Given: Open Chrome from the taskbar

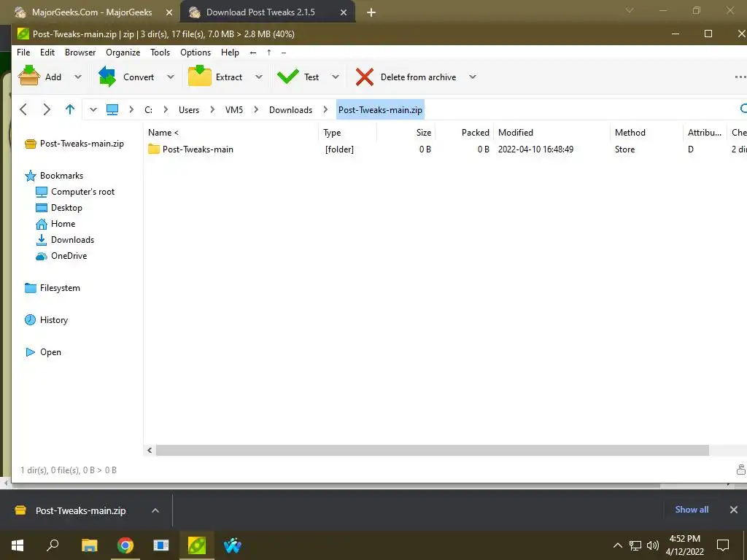Looking at the screenshot, I should pos(125,545).
